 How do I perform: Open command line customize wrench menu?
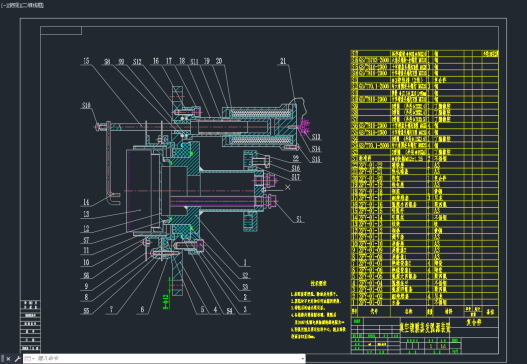pyautogui.click(x=17, y=359)
